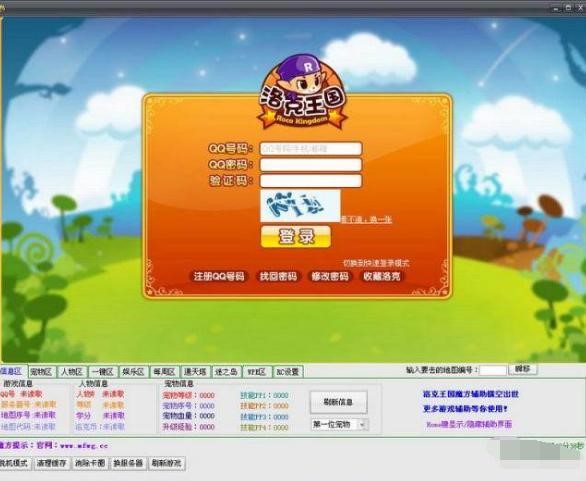Click the map number input field
The image size is (586, 481).
click(x=493, y=370)
